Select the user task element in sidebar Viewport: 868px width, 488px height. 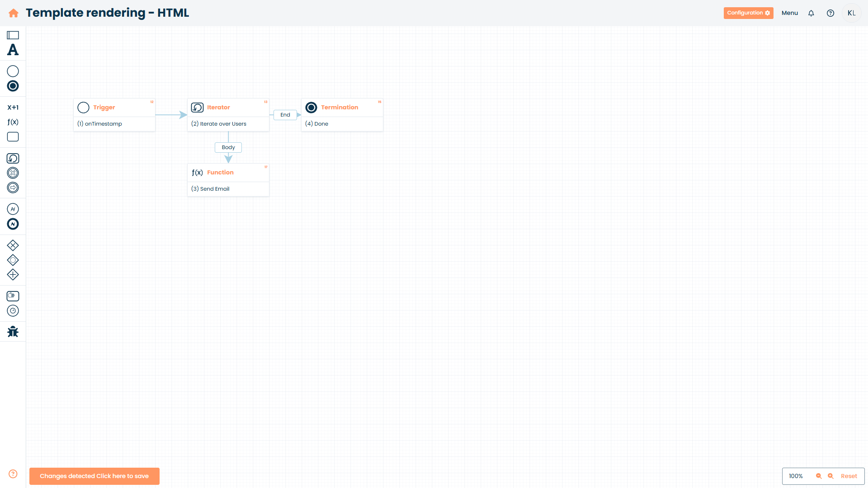tap(13, 296)
